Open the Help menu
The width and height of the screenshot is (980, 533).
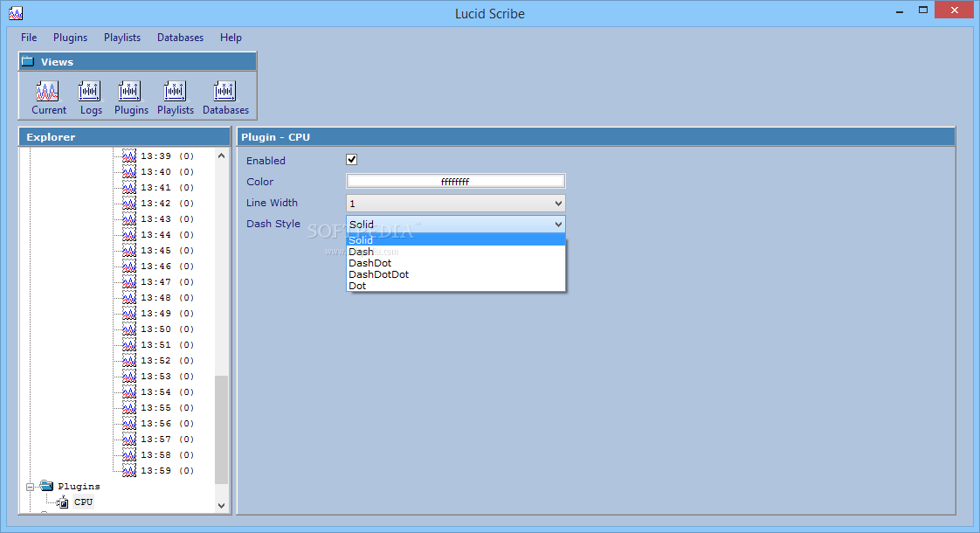(231, 38)
